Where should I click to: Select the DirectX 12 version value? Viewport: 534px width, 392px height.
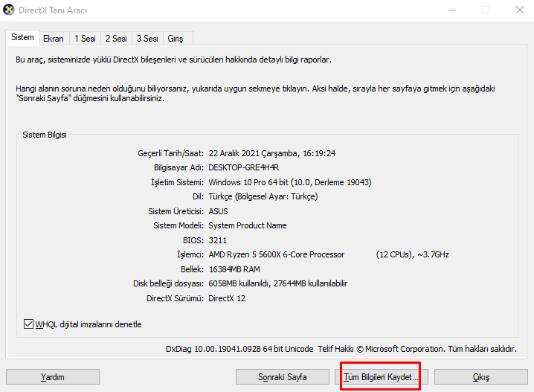[227, 298]
